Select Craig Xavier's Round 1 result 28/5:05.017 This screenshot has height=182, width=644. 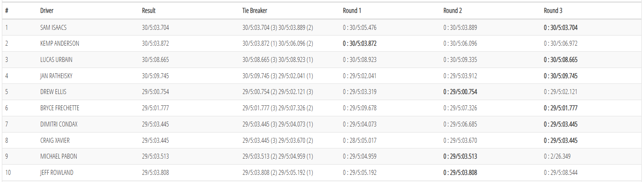360,140
